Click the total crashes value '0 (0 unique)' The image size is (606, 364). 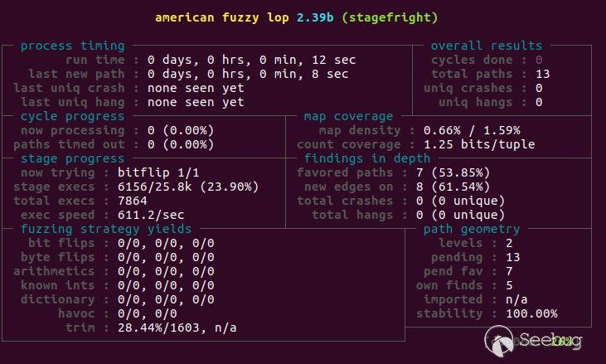click(x=461, y=201)
